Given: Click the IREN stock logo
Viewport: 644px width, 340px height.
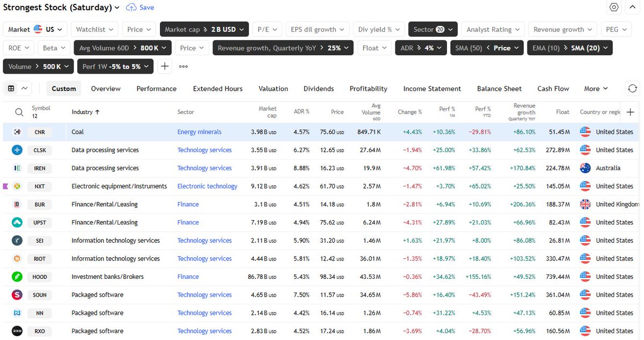Looking at the screenshot, I should click(18, 168).
